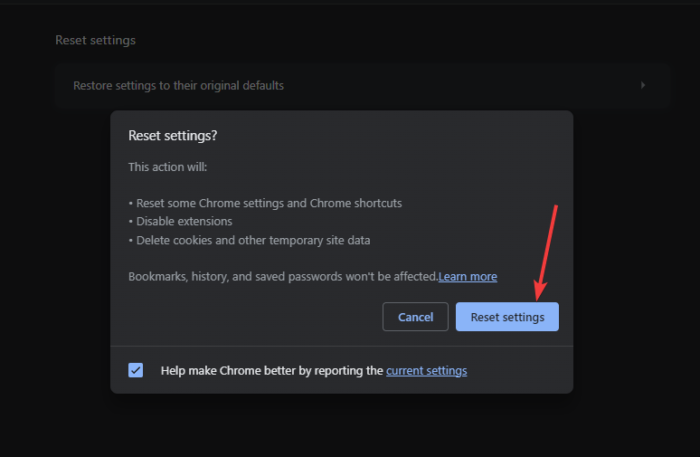Click the Bookmarks, history, saved passwords sentence
Viewport: 700px width, 457px height.
tap(283, 276)
